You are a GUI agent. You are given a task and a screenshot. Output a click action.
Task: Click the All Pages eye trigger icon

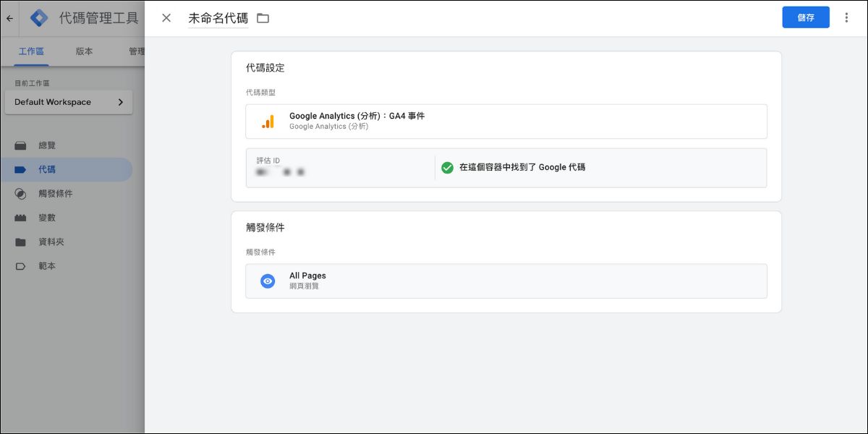[268, 281]
